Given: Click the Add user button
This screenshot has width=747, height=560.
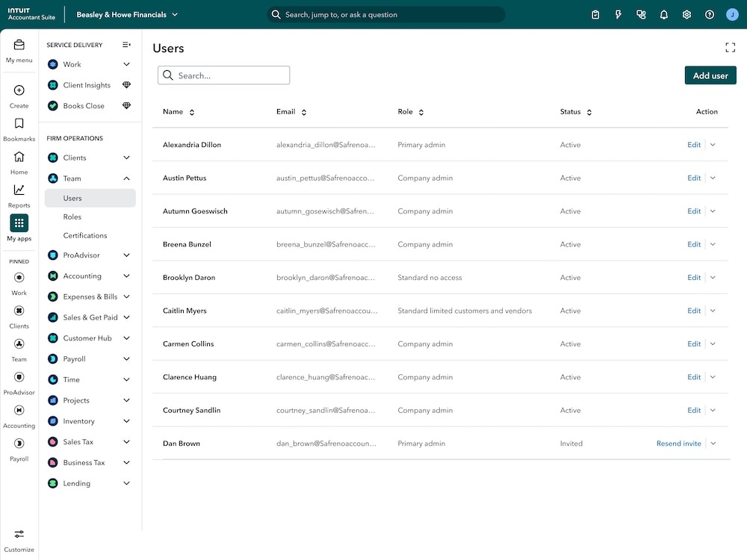Looking at the screenshot, I should coord(710,75).
